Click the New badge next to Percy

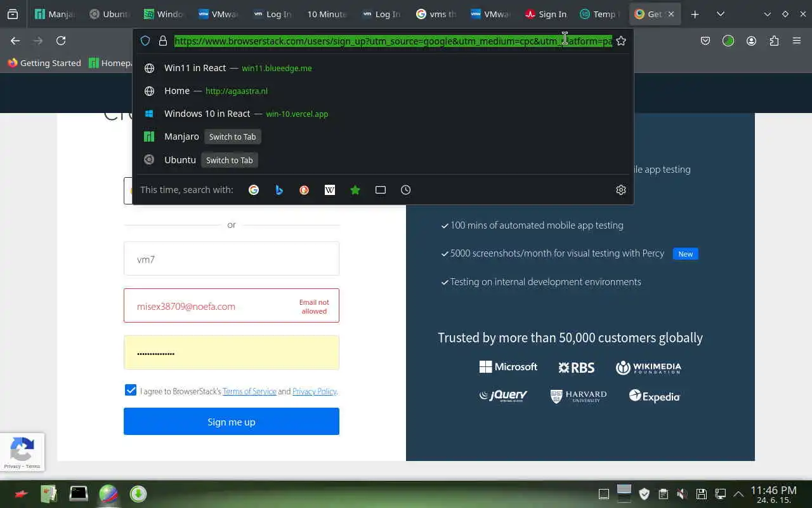[x=686, y=254]
